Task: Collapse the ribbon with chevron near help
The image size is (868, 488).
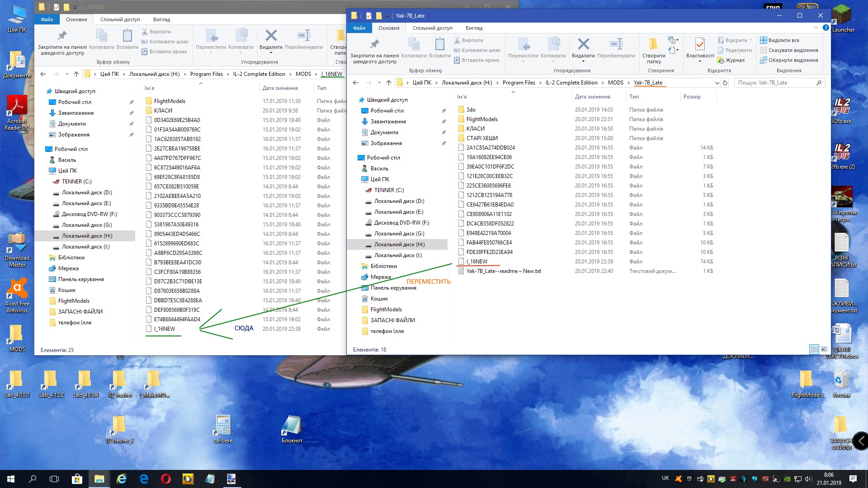Action: pyautogui.click(x=816, y=28)
